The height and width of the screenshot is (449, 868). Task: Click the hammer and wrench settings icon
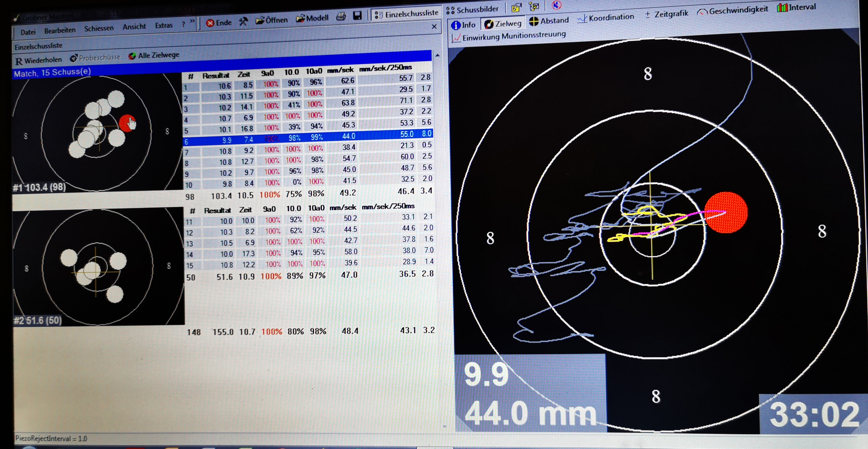coord(243,22)
